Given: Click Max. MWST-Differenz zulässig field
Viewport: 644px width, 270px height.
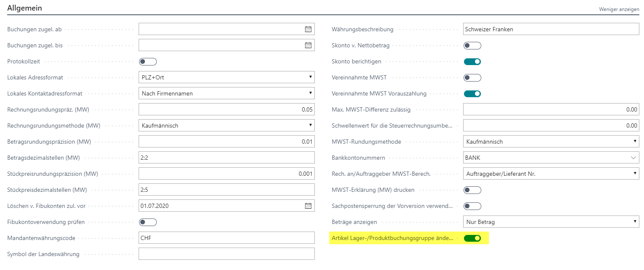Looking at the screenshot, I should click(551, 109).
